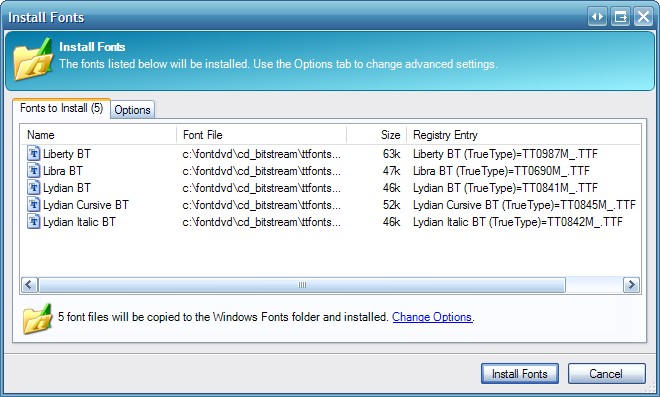The width and height of the screenshot is (660, 397).
Task: Click the registry entry TT0987M_.TTF
Action: [505, 154]
